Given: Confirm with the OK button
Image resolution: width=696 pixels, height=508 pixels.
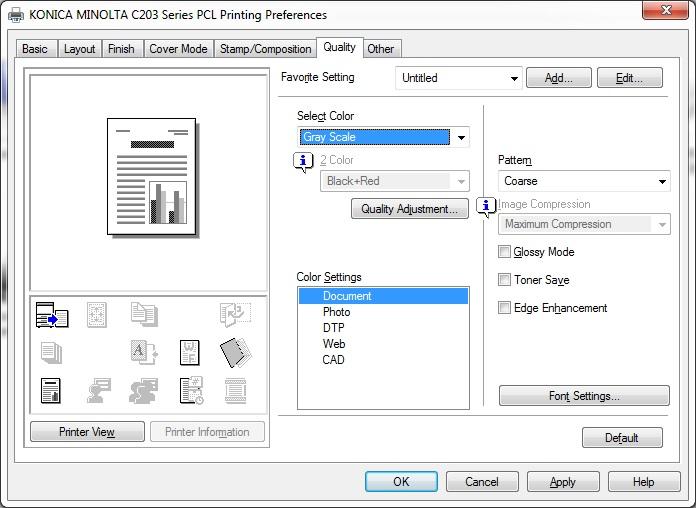Looking at the screenshot, I should pos(401,482).
